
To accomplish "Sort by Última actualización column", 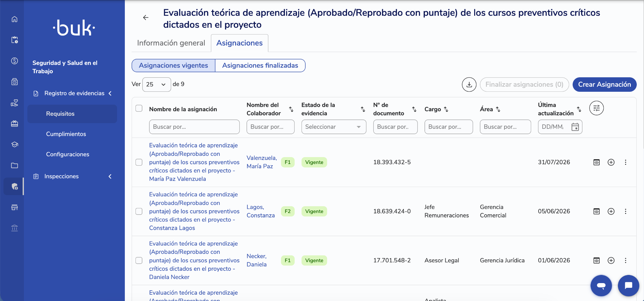I will coord(579,109).
